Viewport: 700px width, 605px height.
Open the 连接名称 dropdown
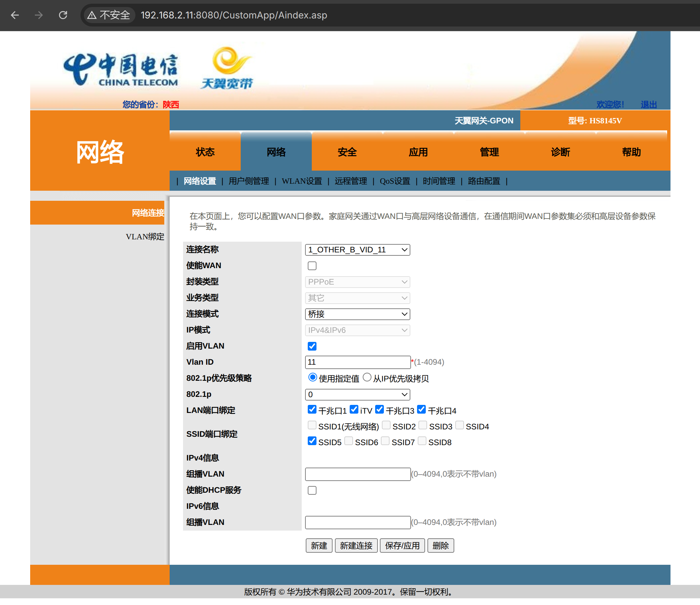(357, 250)
